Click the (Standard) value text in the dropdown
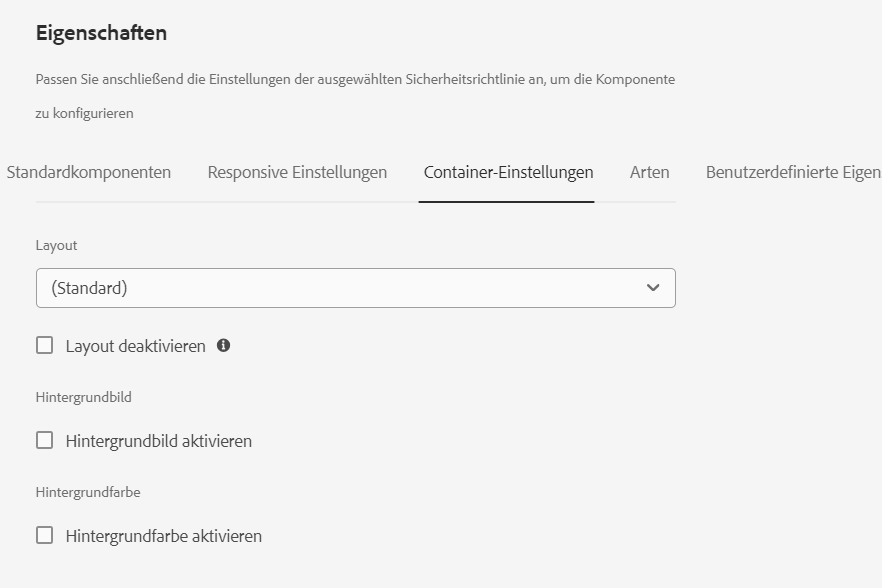 point(90,288)
